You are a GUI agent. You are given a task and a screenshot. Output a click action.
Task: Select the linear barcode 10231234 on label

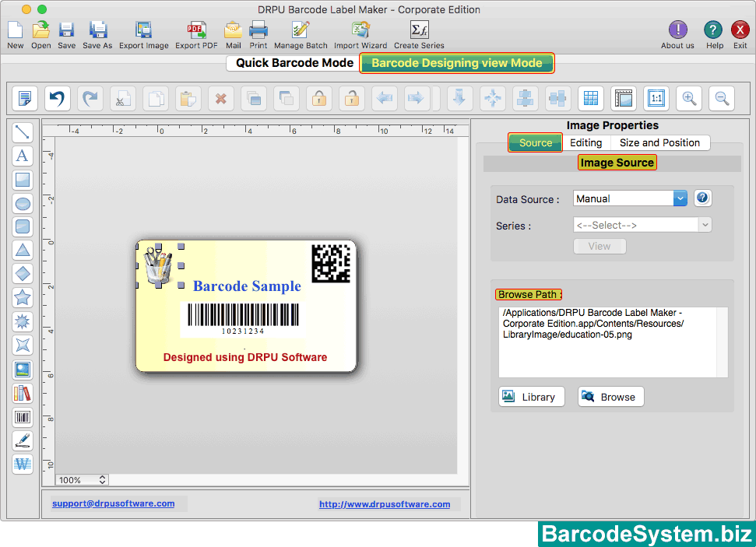(244, 318)
